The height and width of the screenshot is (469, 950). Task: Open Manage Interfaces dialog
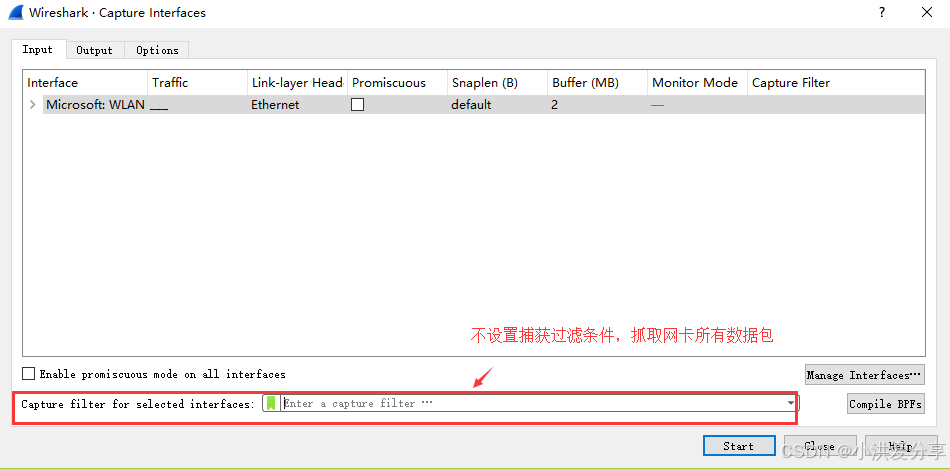[x=865, y=375]
